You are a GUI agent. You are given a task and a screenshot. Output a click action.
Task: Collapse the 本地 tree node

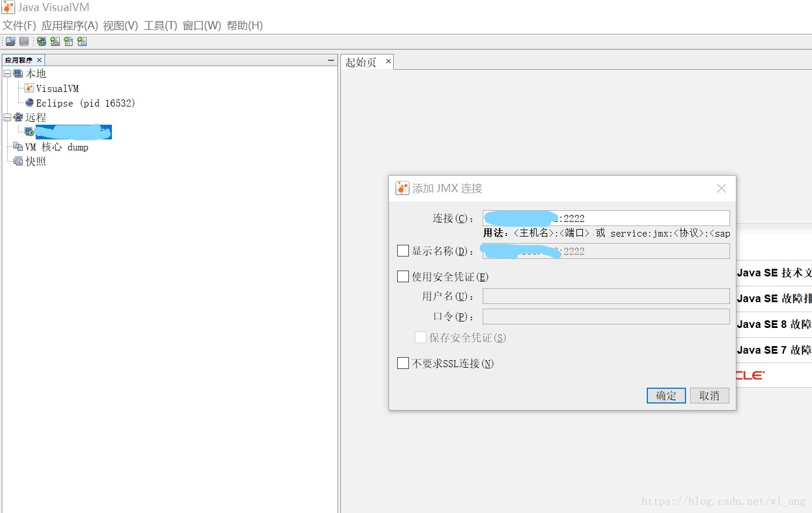click(x=7, y=73)
